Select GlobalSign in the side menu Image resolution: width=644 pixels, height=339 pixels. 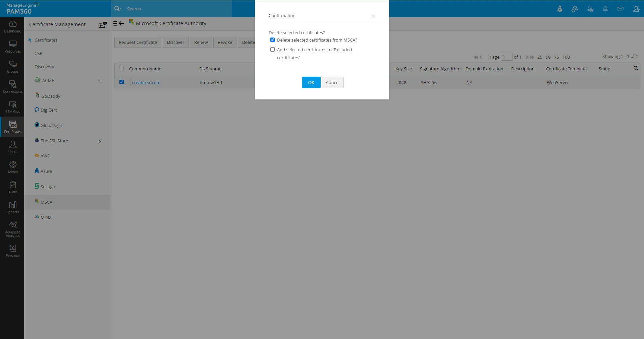[x=51, y=125]
